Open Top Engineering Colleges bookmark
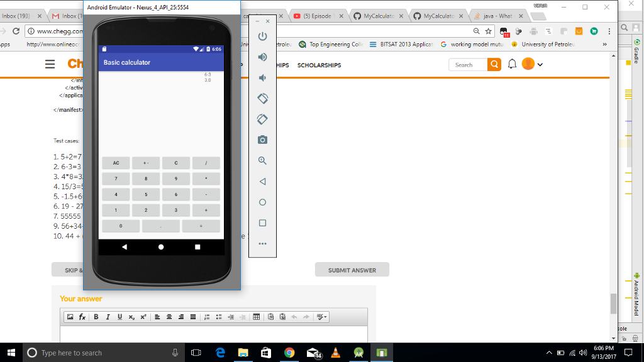The height and width of the screenshot is (362, 644). click(331, 45)
